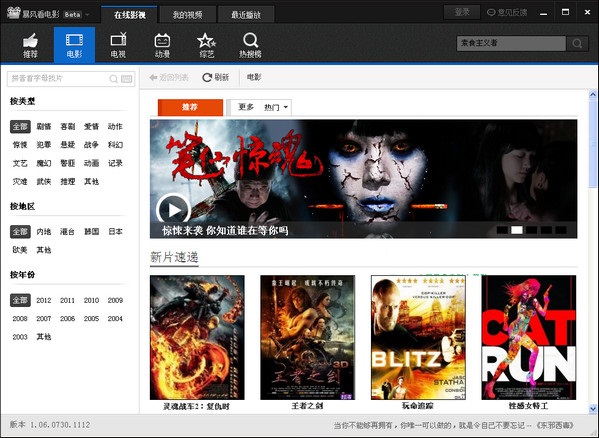Select the 更多 tab
Viewport: 599px width, 438px height.
246,107
